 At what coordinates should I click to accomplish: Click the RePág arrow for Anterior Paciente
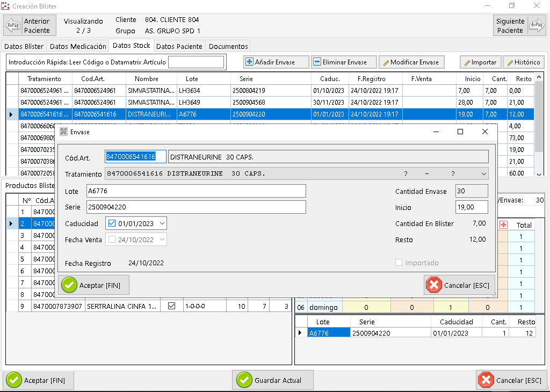point(13,25)
